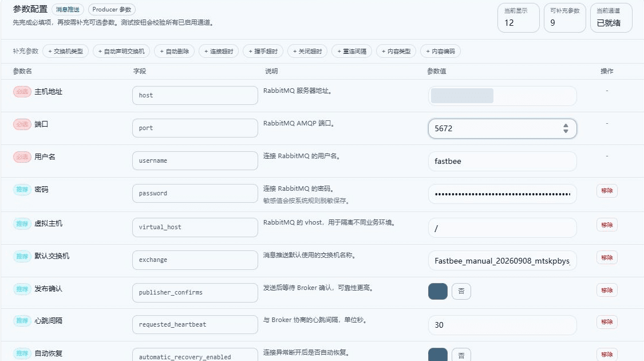
Task: Click the 消息推送 badge
Action: 68,10
